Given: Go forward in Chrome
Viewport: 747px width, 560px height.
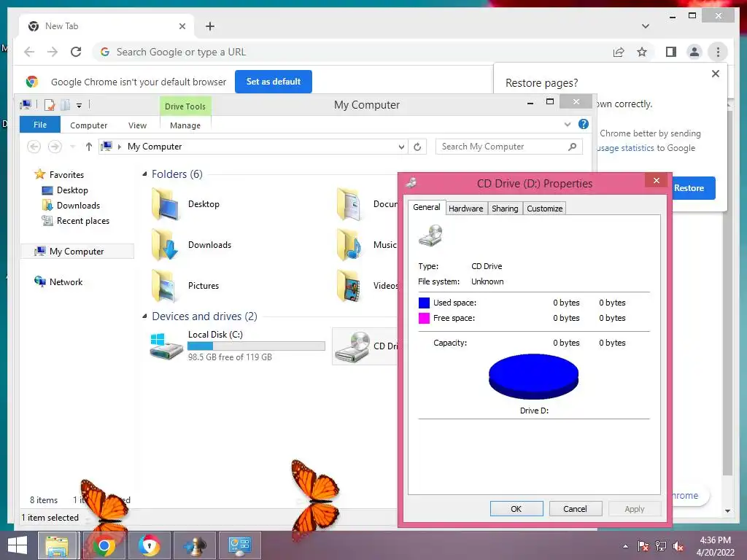Looking at the screenshot, I should pyautogui.click(x=53, y=52).
